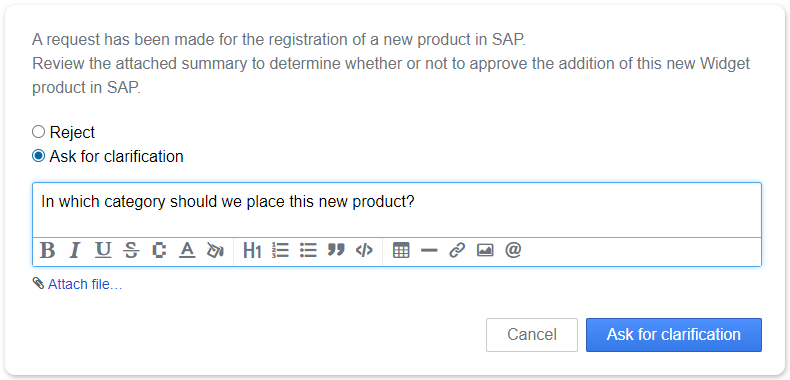Select the Reject radio option
The height and width of the screenshot is (380, 790).
pos(38,132)
